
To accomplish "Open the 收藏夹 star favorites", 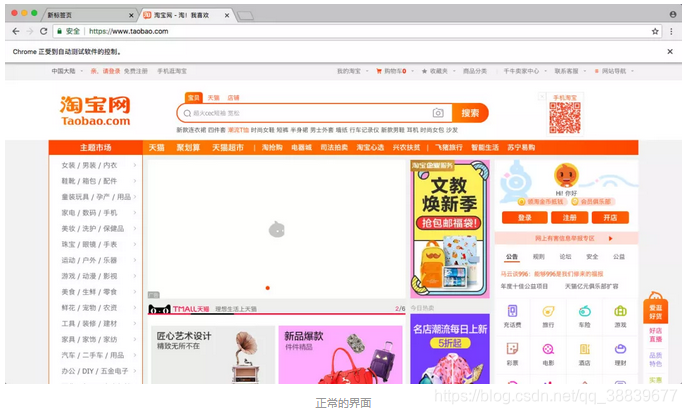I will coord(424,71).
